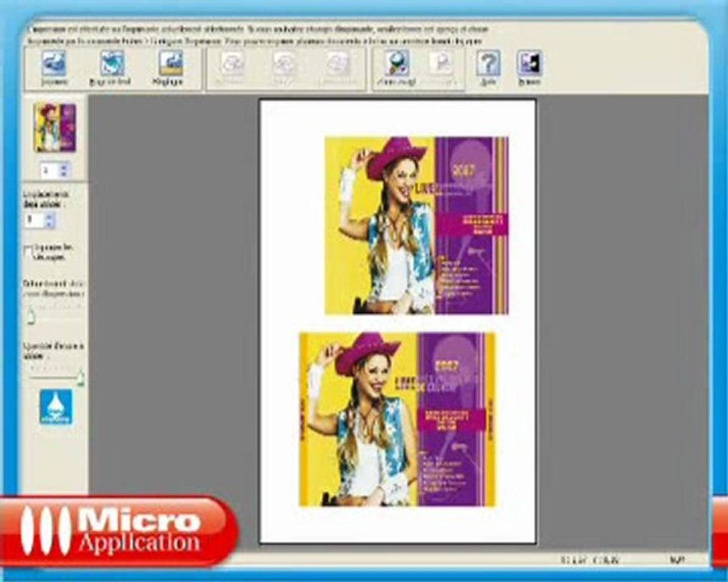Click the third greyed-out toolbar icon

338,64
